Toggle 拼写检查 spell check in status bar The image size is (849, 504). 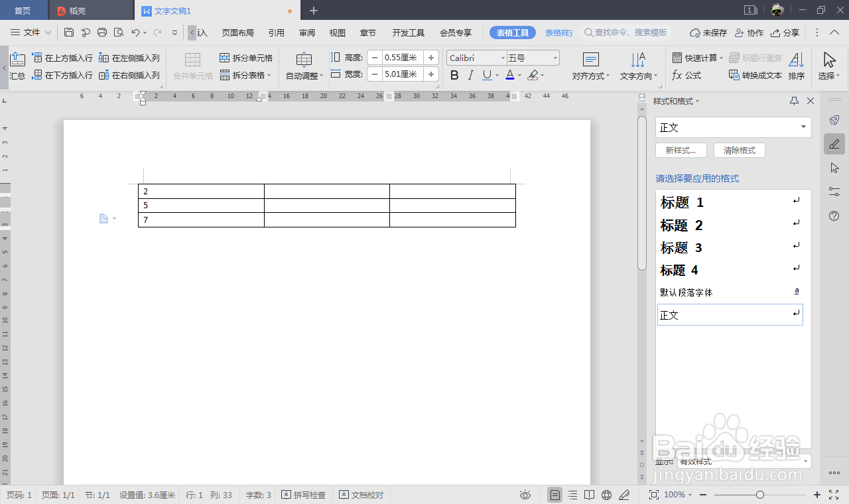[304, 495]
